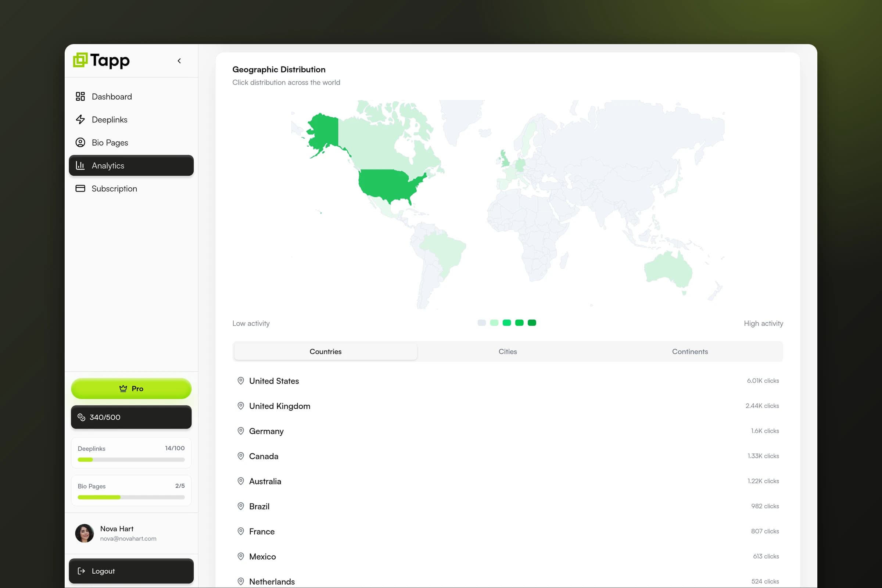Click the 1.6K clicks value
This screenshot has height=588, width=882.
tap(765, 431)
